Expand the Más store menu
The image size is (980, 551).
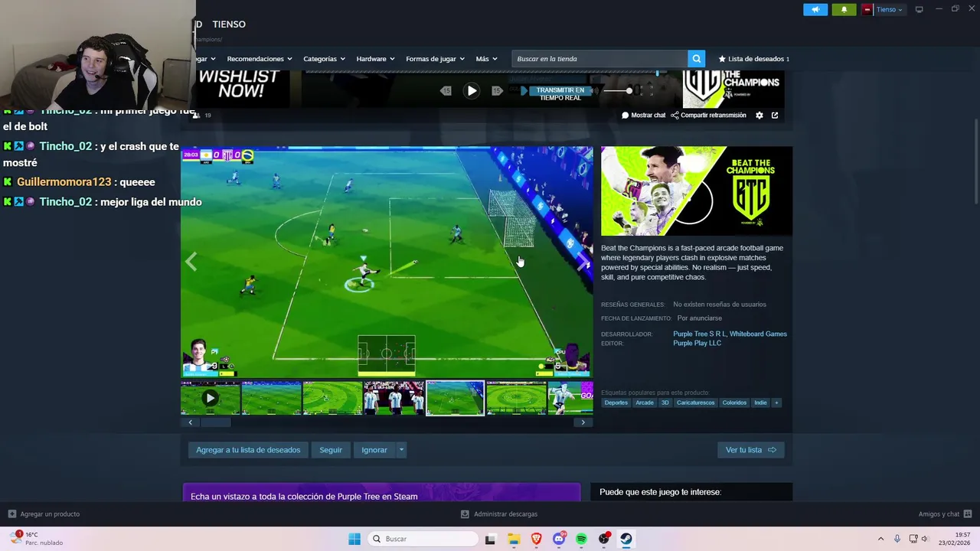coord(486,59)
